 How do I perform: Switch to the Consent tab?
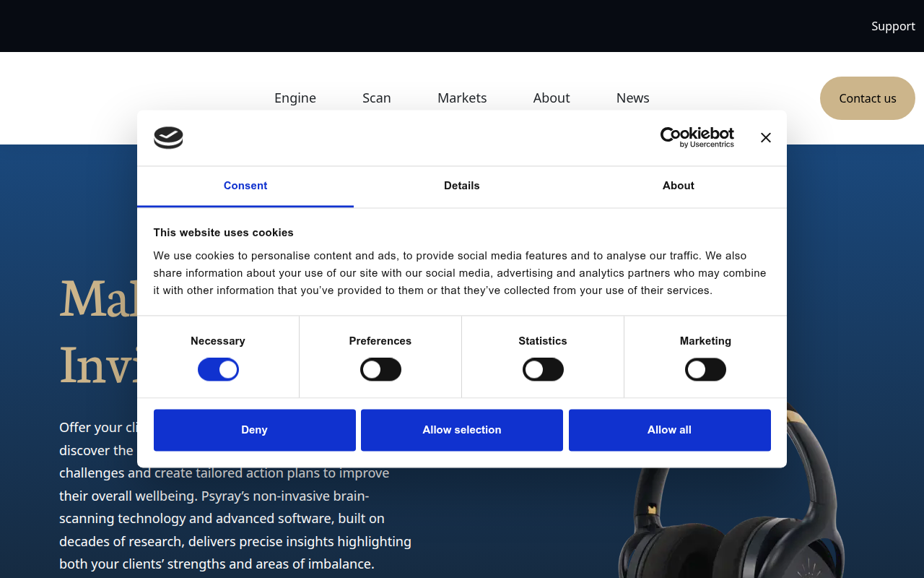(x=245, y=186)
